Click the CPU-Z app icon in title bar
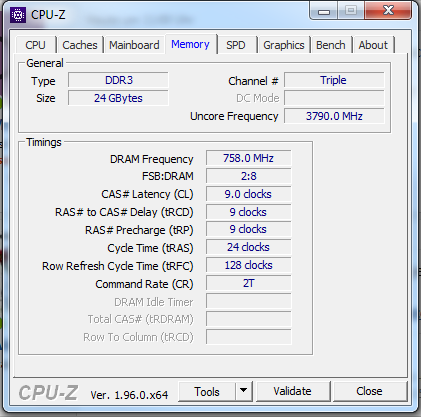This screenshot has width=421, height=417. pos(18,15)
